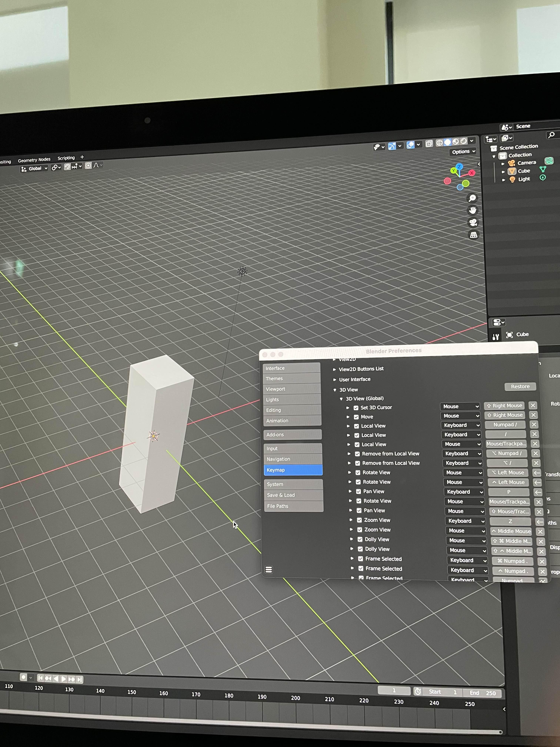The image size is (560, 747).
Task: Toggle camera view icon in viewport
Action: click(473, 223)
